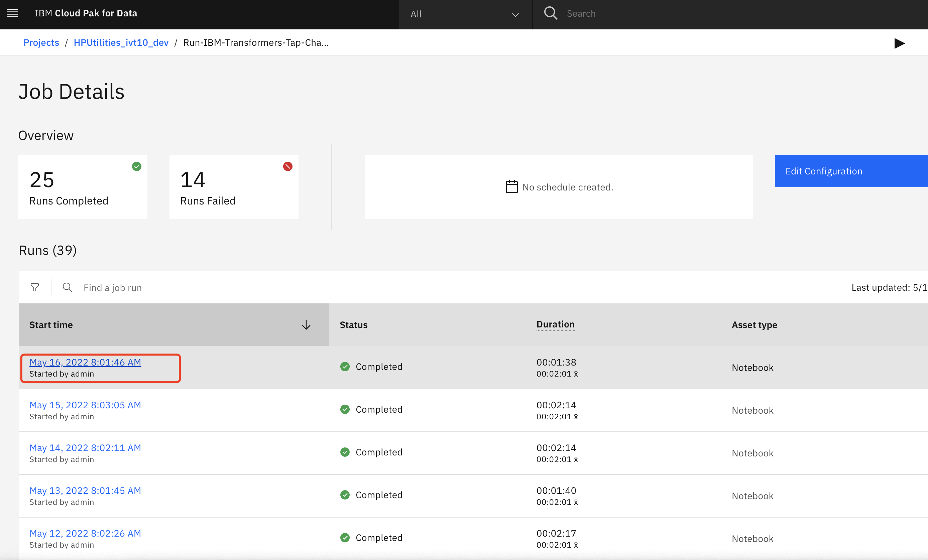
Task: Click Notebook in the May 16 row
Action: pos(752,367)
